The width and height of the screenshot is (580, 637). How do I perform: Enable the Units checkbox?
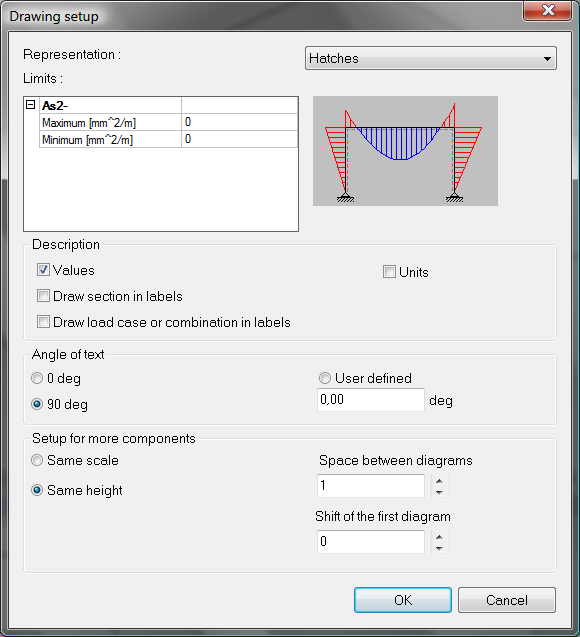coord(389,271)
